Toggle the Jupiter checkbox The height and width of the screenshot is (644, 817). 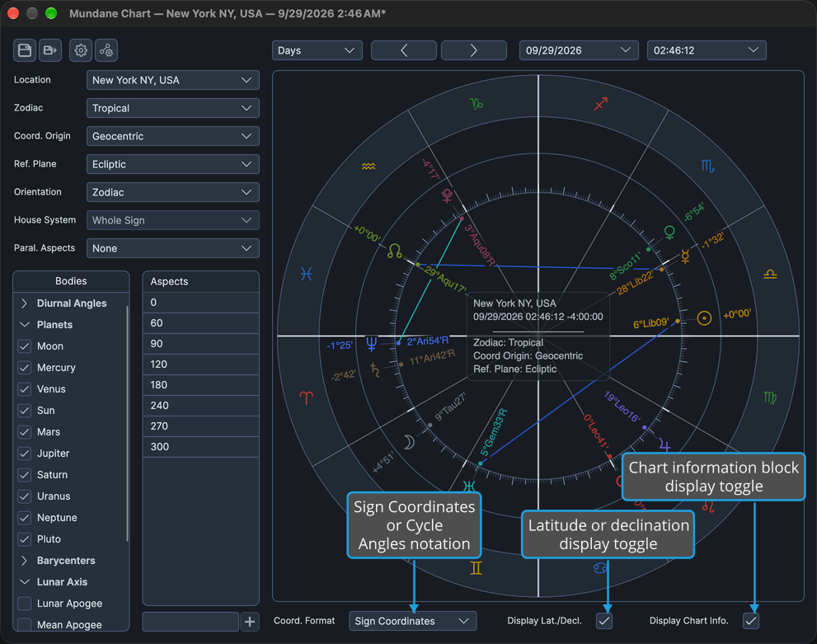[x=25, y=454]
